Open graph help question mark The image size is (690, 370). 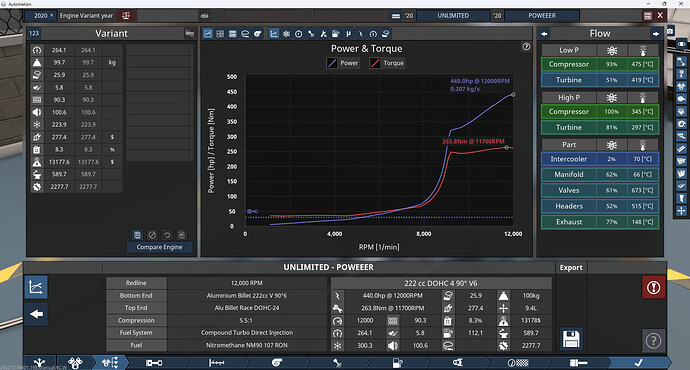[526, 46]
